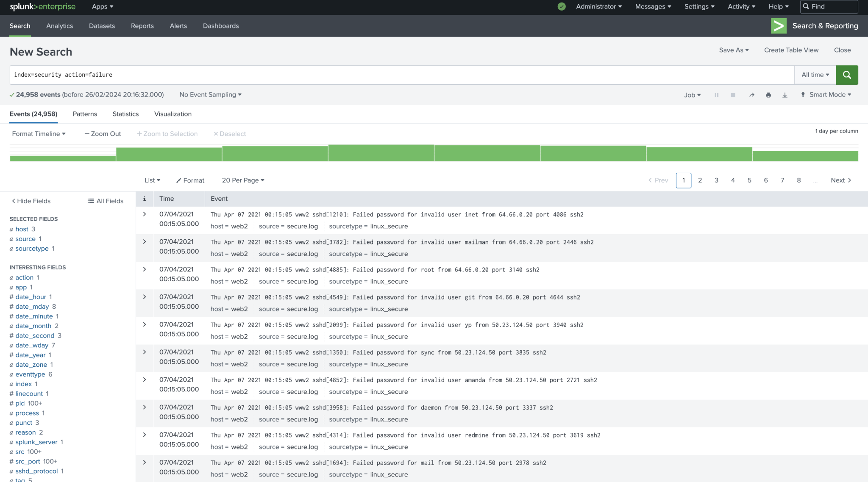
Task: Click Zoom Out above the timeline
Action: [102, 133]
